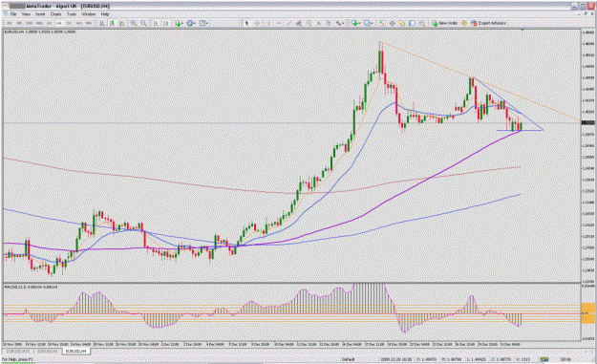The image size is (597, 364).
Task: Switch chart to M5 timeframe
Action: coord(19,23)
